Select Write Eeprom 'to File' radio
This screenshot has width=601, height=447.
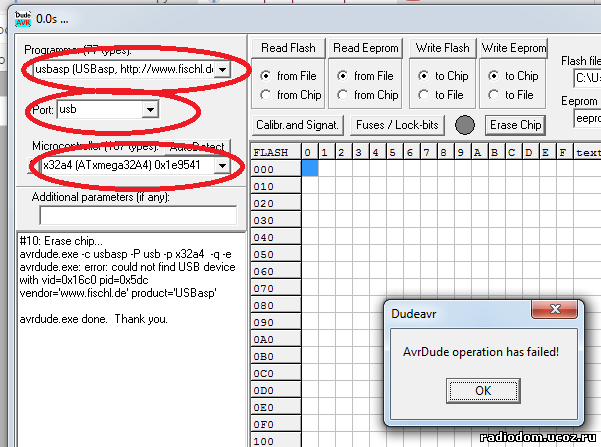pos(493,95)
